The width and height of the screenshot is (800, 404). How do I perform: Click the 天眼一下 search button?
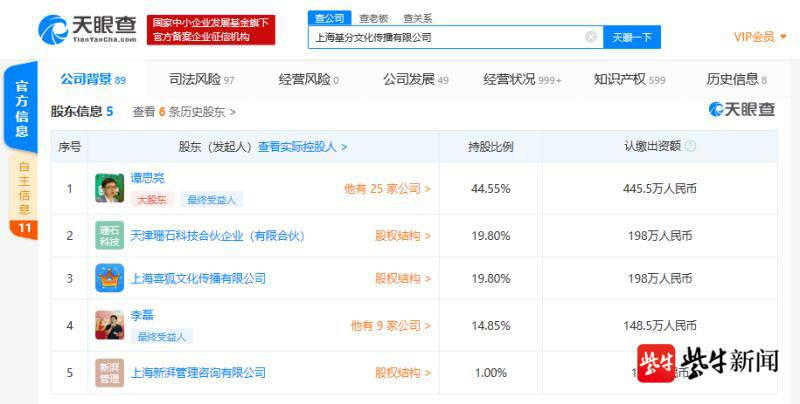click(632, 37)
